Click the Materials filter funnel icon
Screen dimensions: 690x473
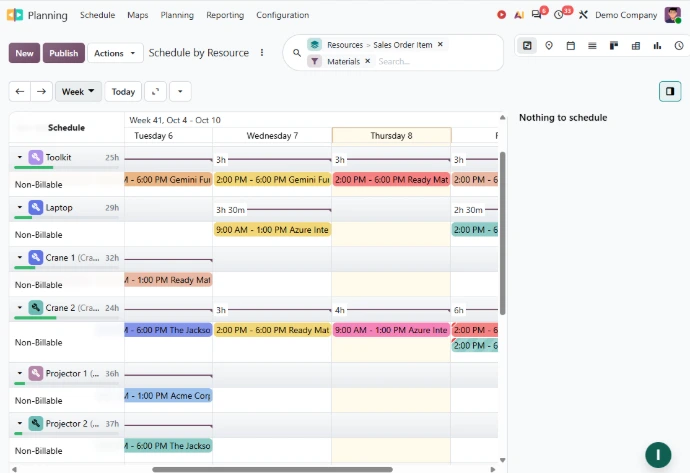[314, 61]
